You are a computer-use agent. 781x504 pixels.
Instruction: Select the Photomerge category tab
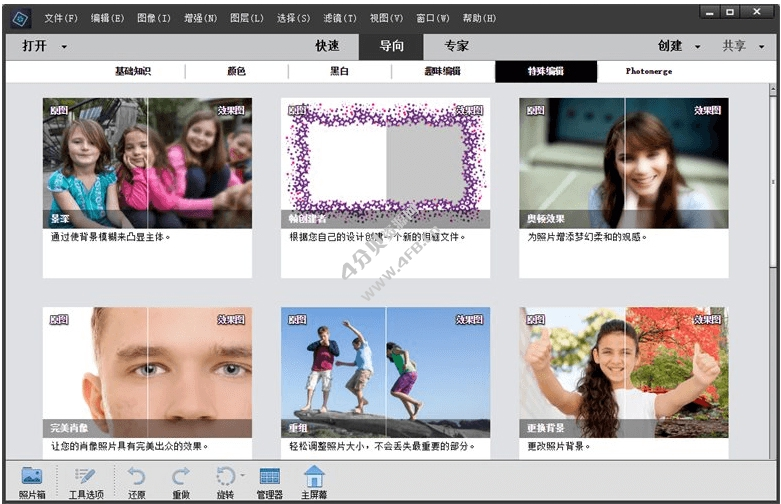click(x=649, y=72)
